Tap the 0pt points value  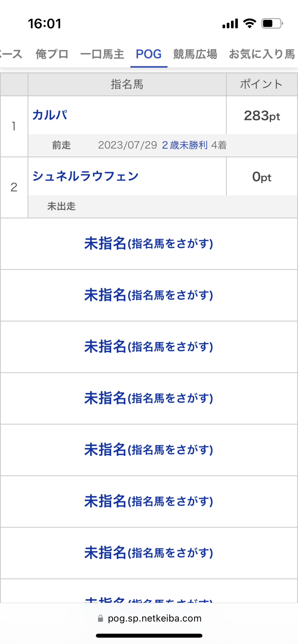262,177
